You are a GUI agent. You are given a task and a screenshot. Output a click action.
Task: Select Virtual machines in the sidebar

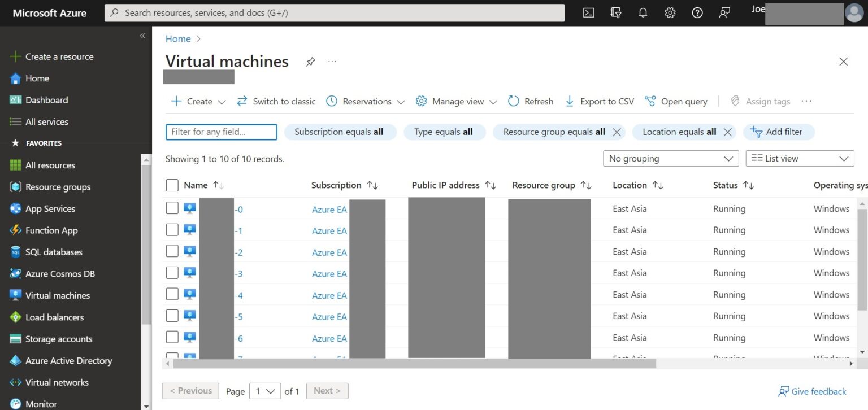pos(58,295)
